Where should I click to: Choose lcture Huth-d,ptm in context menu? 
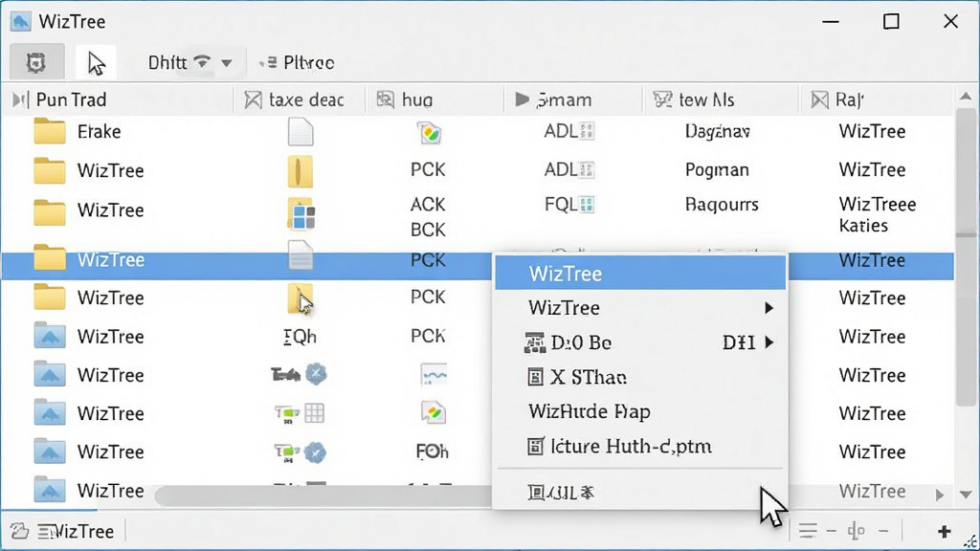(x=640, y=446)
